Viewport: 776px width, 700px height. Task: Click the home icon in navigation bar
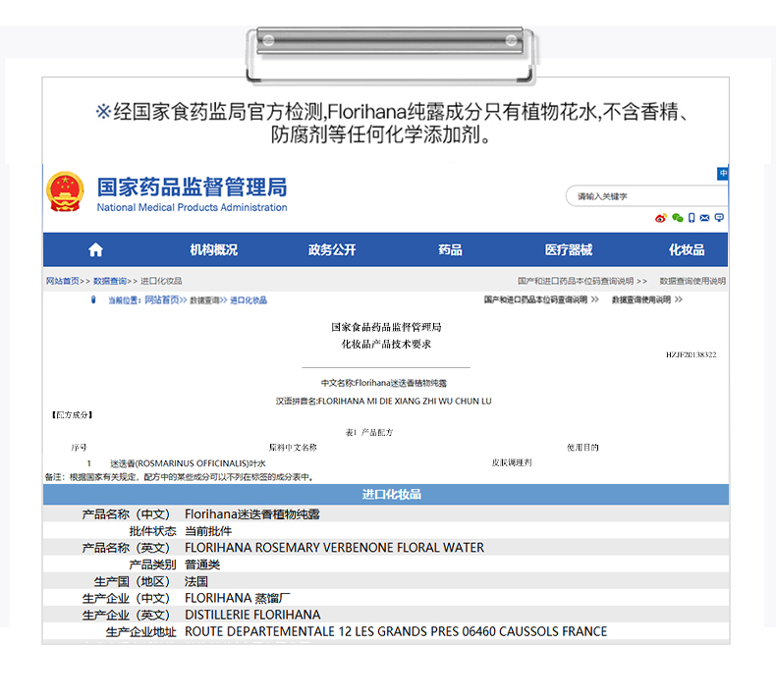point(95,249)
